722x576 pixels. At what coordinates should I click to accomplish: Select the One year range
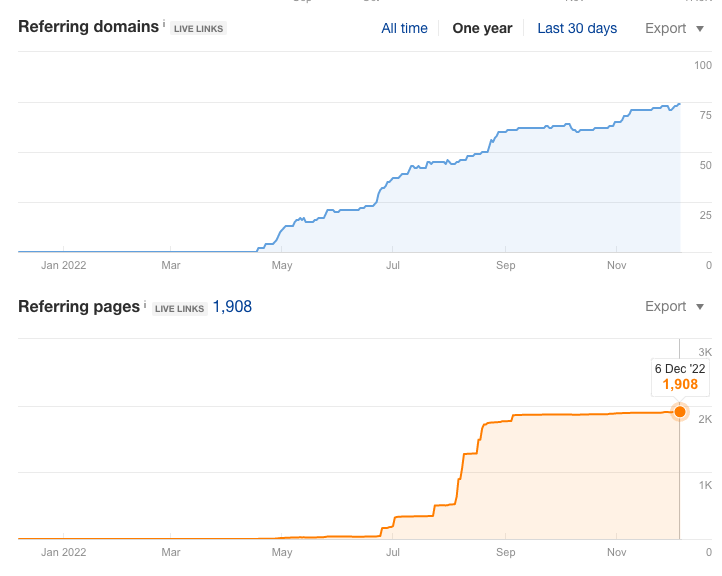482,28
